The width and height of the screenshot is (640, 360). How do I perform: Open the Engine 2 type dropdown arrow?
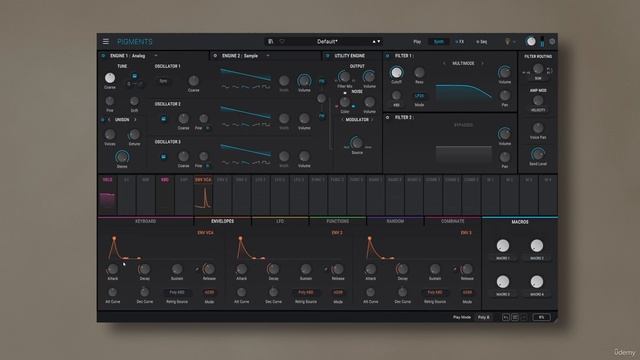click(x=268, y=56)
